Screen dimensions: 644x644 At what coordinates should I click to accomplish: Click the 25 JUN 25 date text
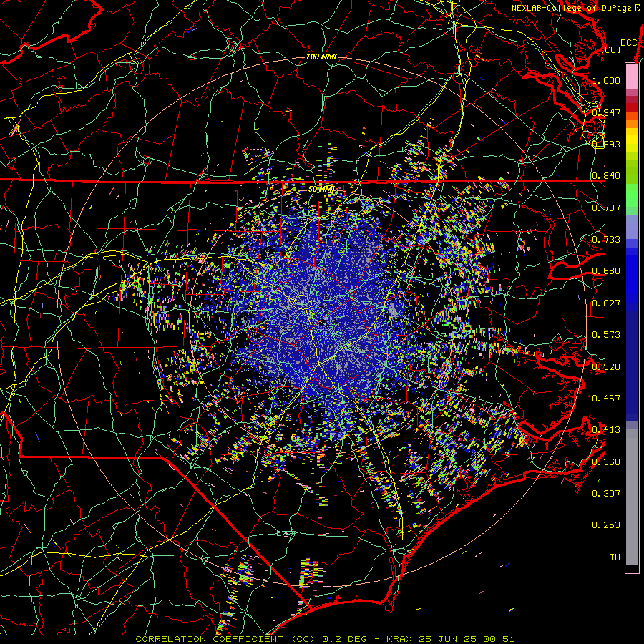pos(448,639)
